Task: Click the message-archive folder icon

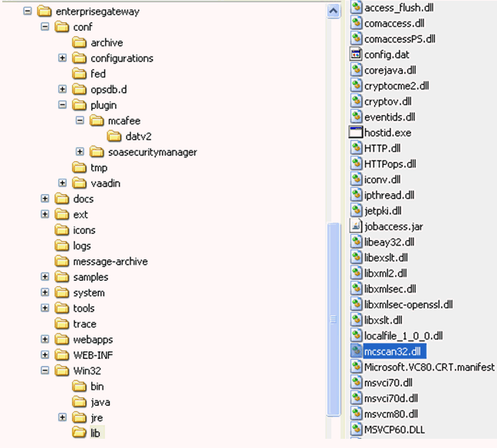Action: [x=61, y=262]
